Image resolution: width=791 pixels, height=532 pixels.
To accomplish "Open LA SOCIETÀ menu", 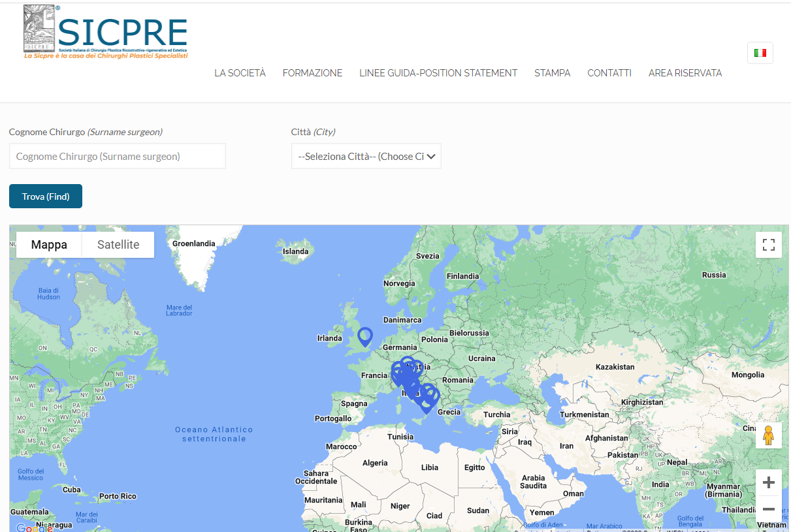I will tap(240, 73).
